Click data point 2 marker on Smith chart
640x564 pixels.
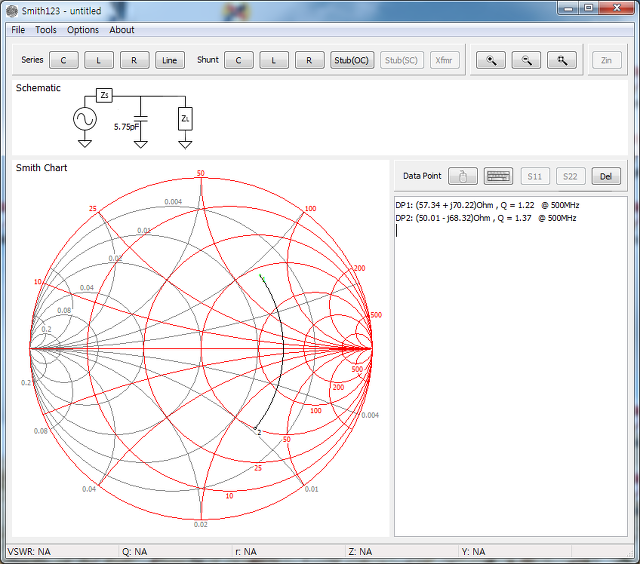tap(256, 429)
